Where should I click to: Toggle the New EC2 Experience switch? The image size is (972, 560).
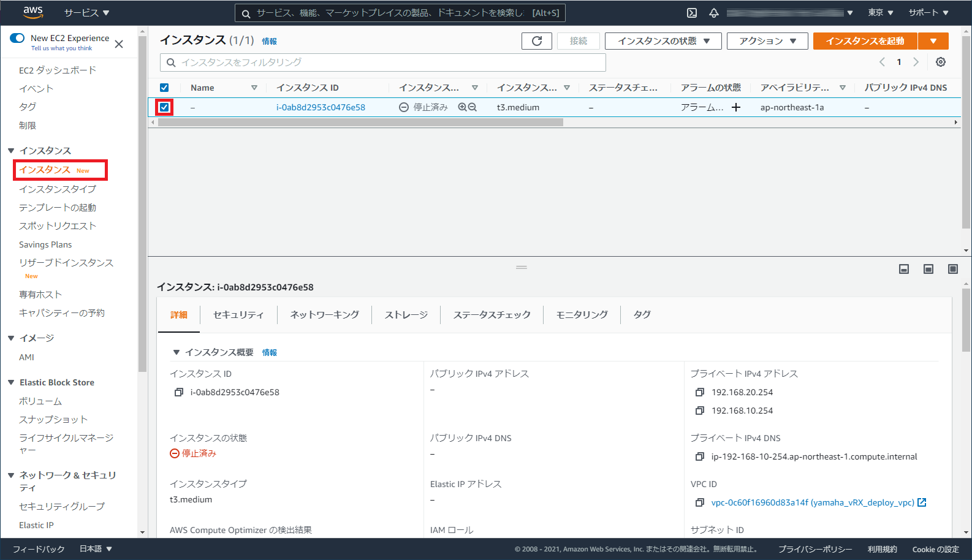click(17, 38)
